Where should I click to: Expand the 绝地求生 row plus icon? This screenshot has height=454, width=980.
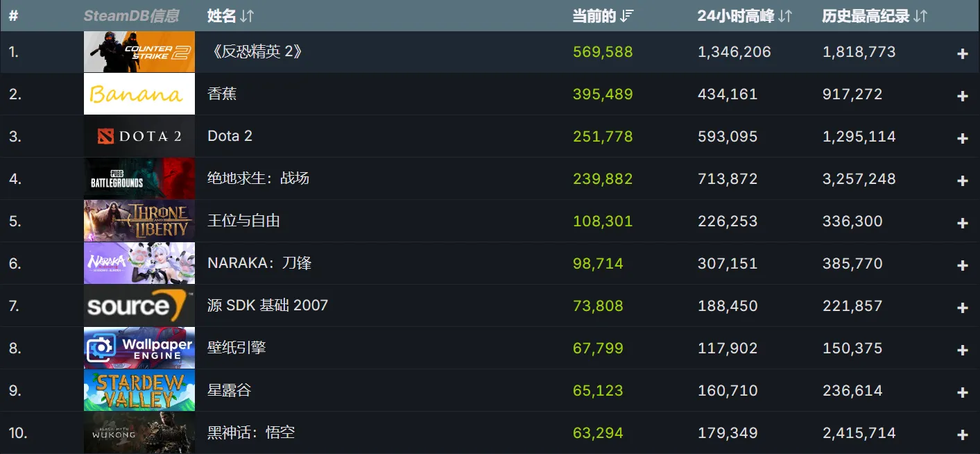click(x=962, y=180)
